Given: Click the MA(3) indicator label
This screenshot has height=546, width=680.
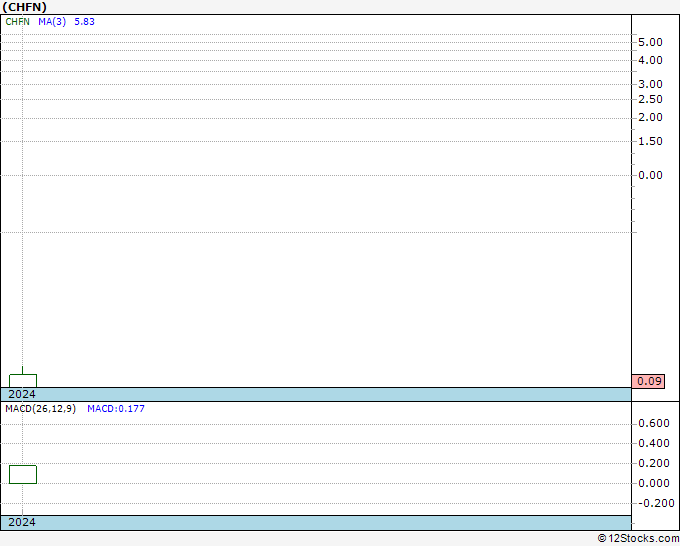Looking at the screenshot, I should click(x=52, y=22).
